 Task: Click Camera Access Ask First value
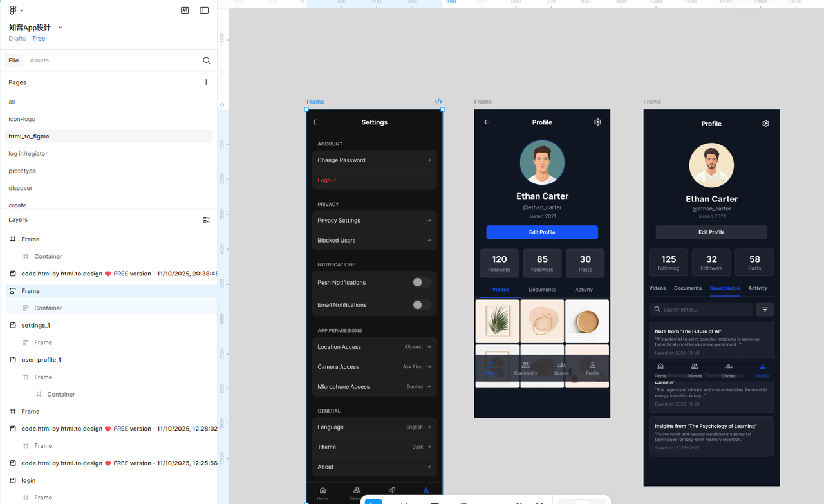coord(413,367)
